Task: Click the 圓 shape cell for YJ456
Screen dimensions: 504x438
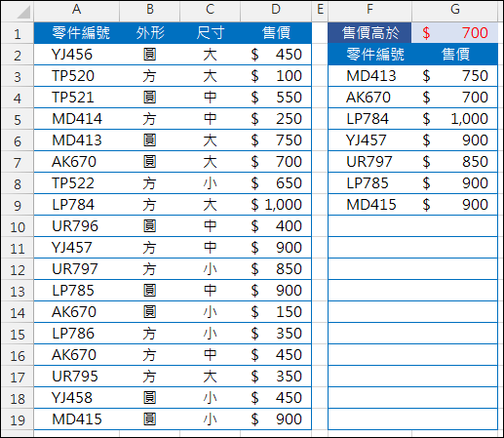Action: (150, 55)
